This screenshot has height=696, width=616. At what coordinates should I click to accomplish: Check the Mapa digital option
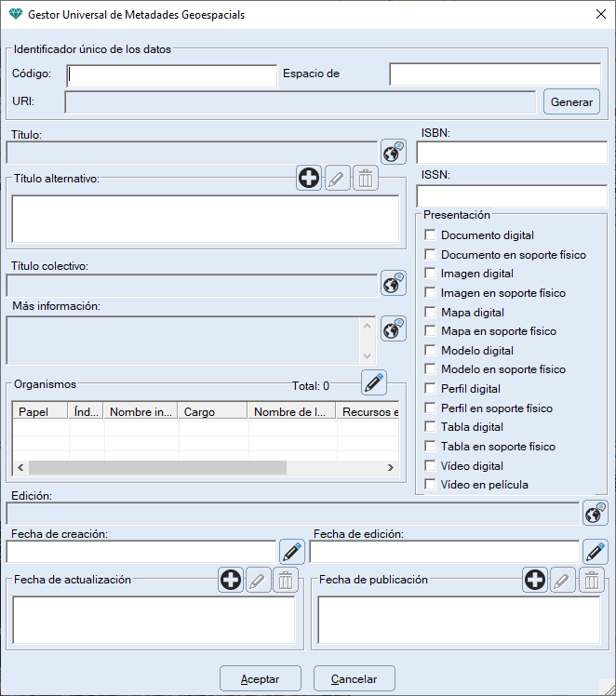(x=430, y=313)
